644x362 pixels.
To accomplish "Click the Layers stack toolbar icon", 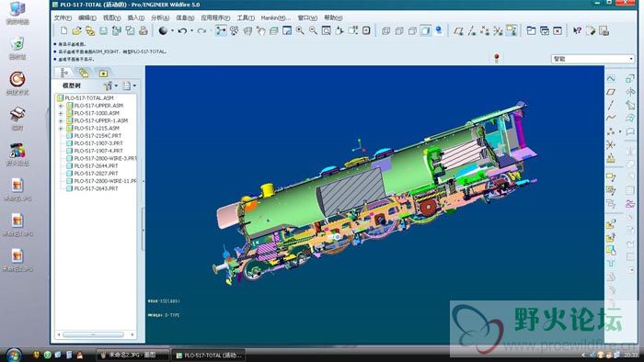I will coord(274,30).
